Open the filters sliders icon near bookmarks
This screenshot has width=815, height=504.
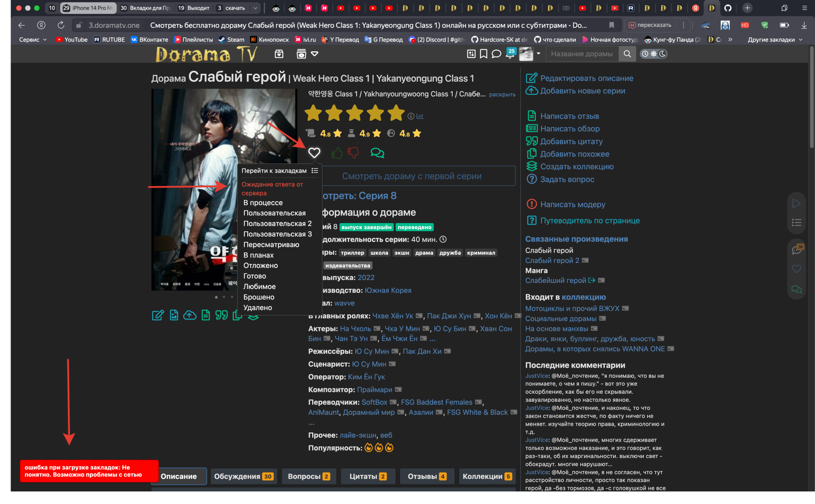click(471, 53)
